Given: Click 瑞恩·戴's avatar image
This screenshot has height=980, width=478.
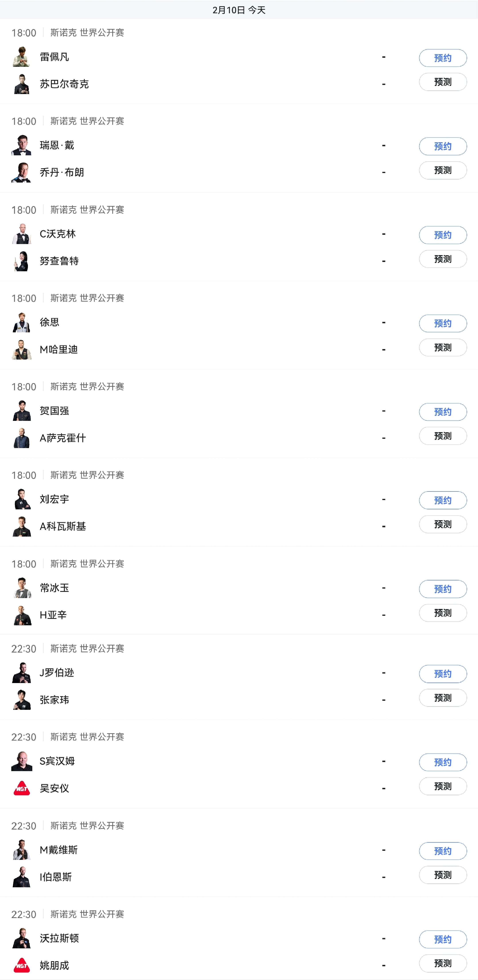Looking at the screenshot, I should (x=22, y=145).
